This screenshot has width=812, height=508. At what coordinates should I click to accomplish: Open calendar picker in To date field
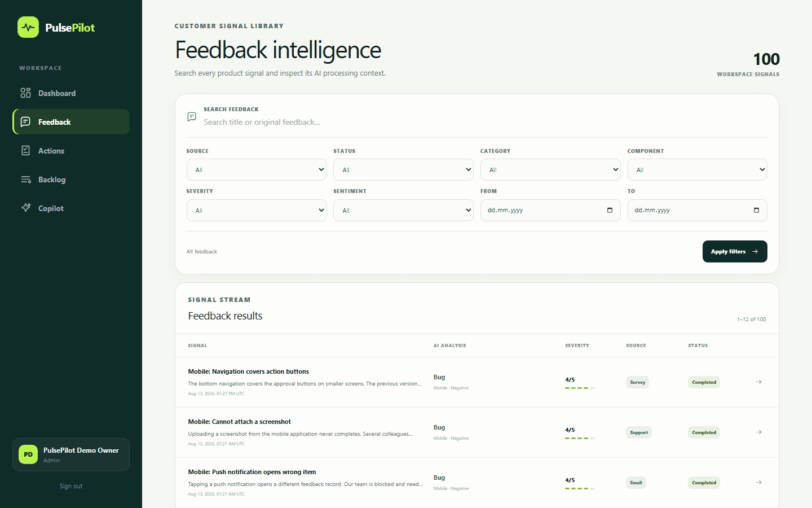point(756,210)
